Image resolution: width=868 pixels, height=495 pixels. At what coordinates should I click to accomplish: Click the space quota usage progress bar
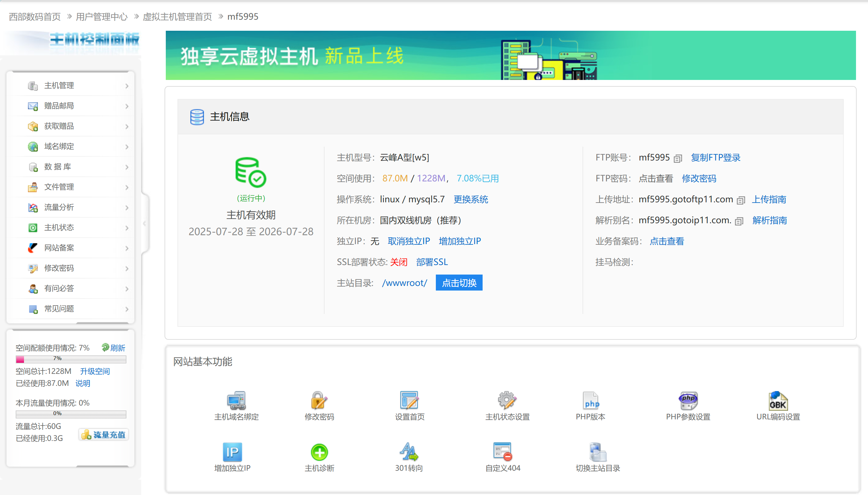(71, 359)
